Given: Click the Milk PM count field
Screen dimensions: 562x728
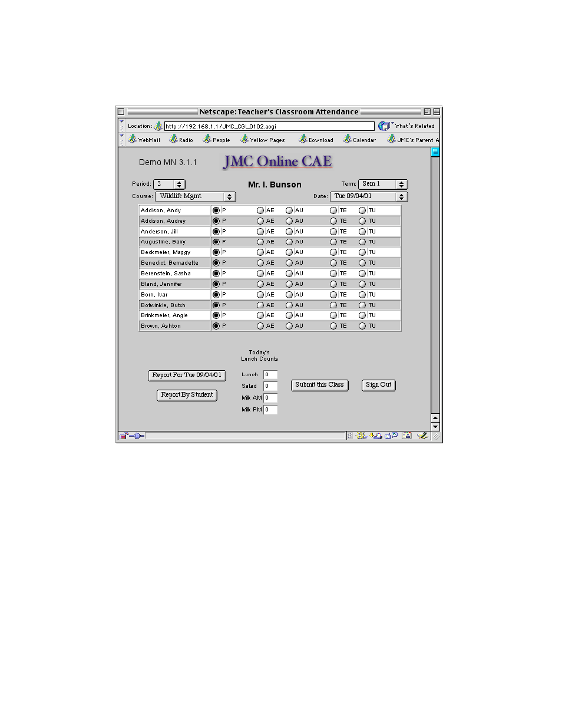Looking at the screenshot, I should [x=270, y=410].
